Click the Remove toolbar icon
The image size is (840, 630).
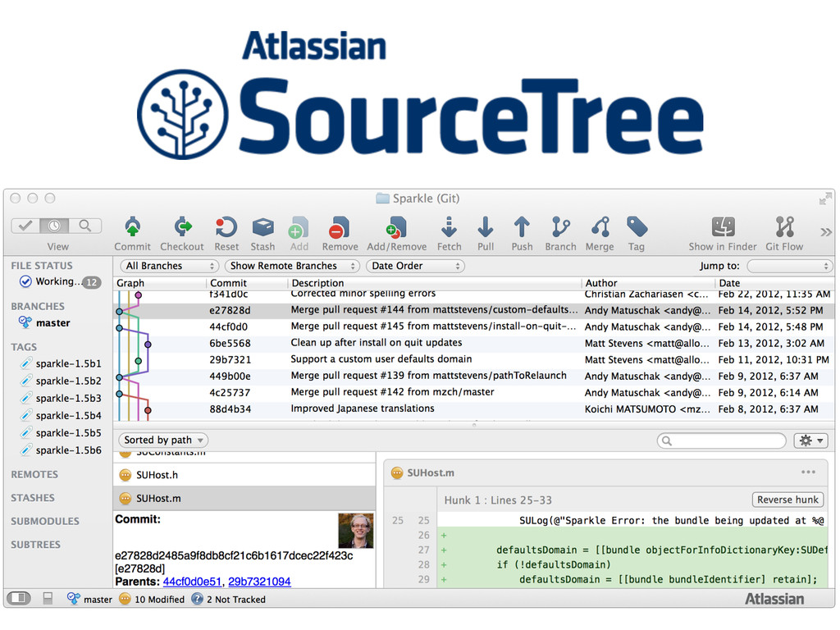coord(340,228)
